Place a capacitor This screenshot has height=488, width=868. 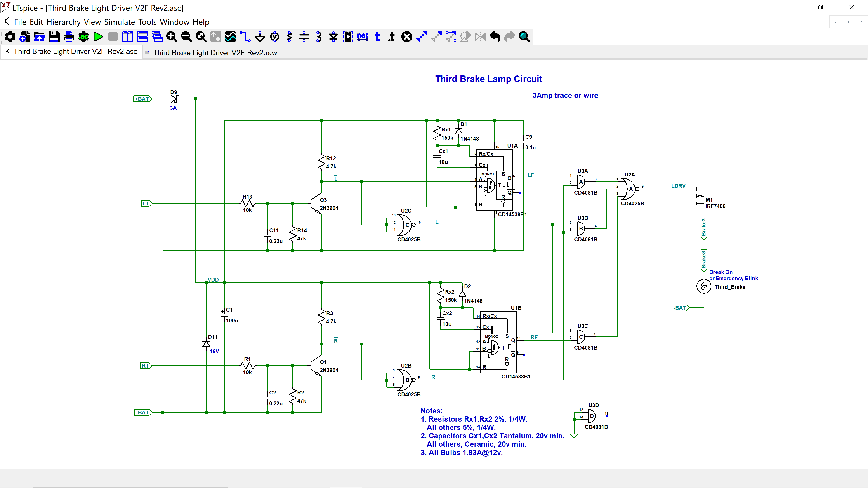[304, 37]
